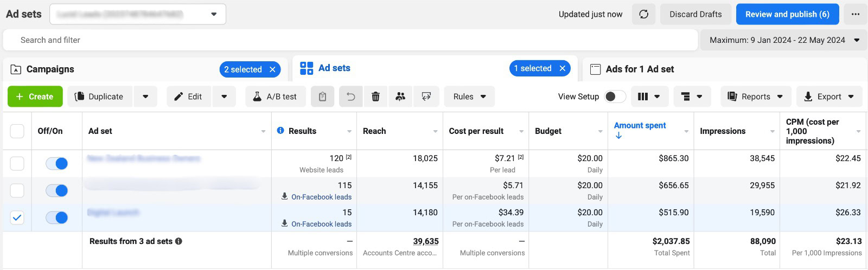Click the Search and filter field
Image resolution: width=868 pixels, height=270 pixels.
click(350, 40)
